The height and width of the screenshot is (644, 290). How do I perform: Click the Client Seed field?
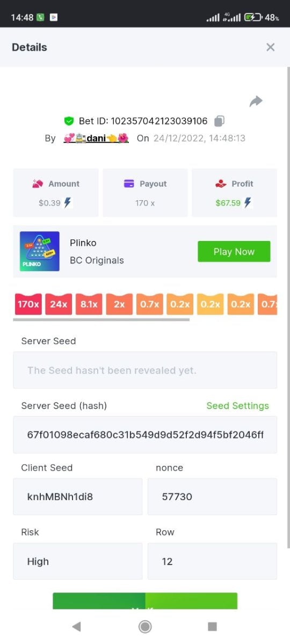click(78, 496)
